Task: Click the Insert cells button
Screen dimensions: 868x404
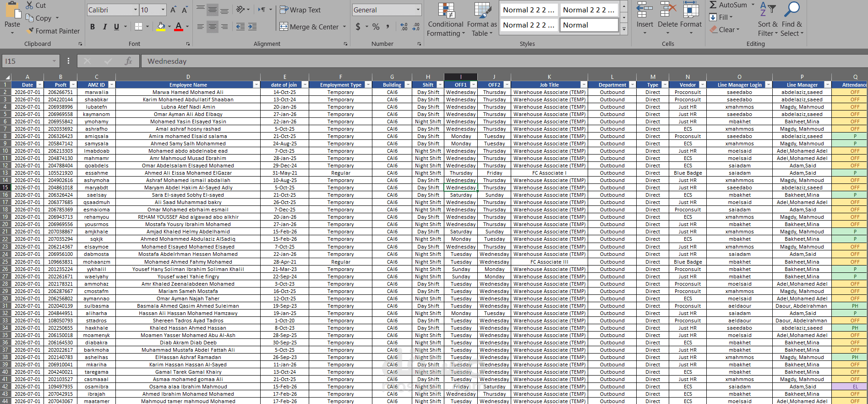Action: [644, 18]
